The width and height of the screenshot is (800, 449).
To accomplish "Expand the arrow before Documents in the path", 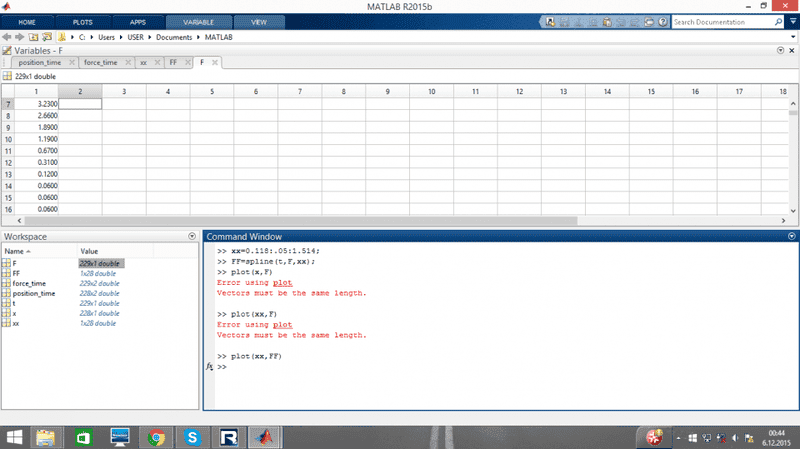I will (x=150, y=37).
